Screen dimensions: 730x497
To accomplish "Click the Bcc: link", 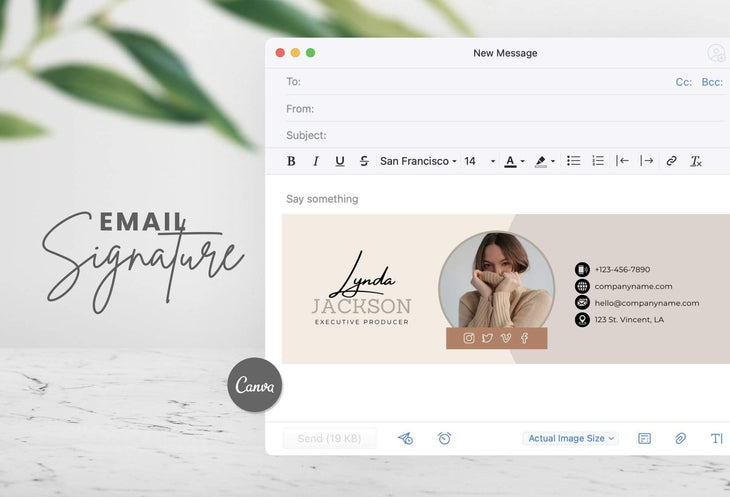I will (711, 82).
